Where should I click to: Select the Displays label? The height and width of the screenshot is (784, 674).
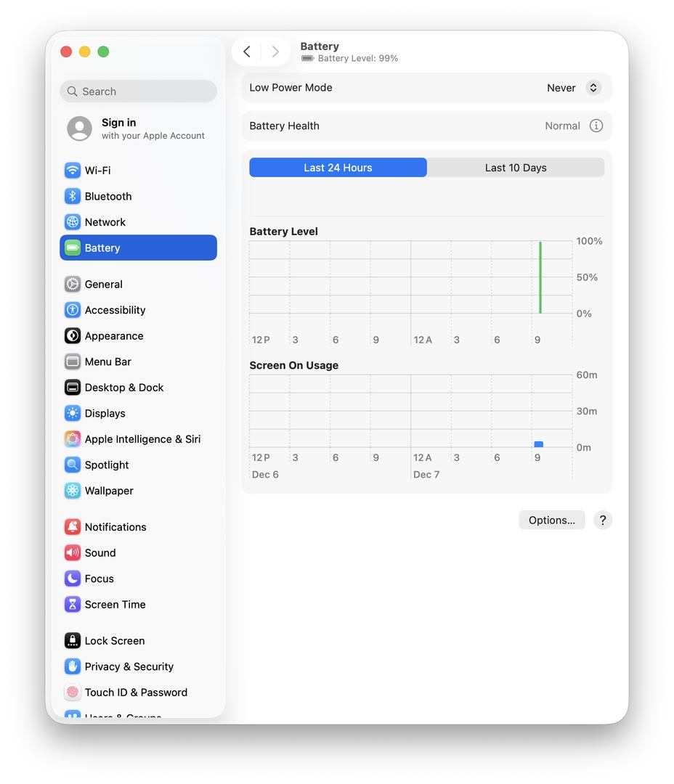105,414
